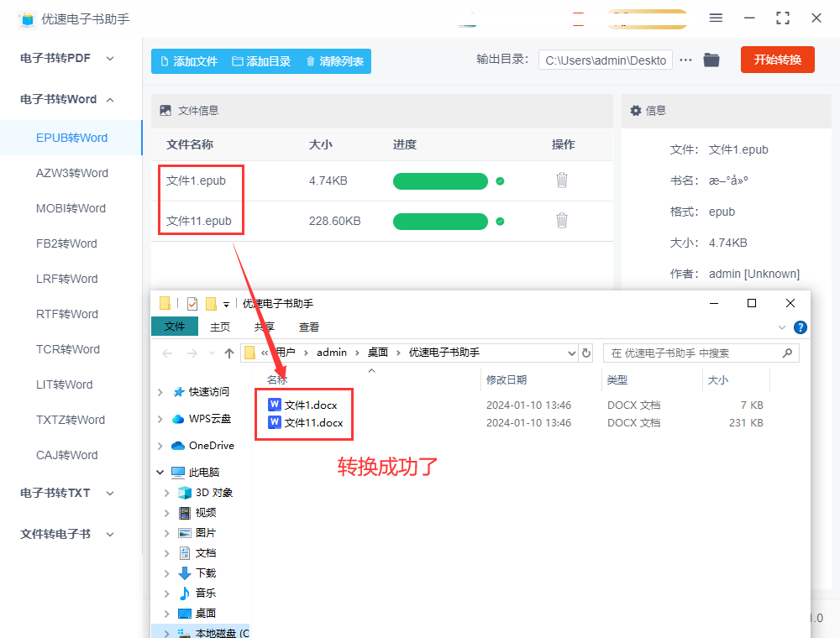Select AZW3转Word in the sidebar
The height and width of the screenshot is (638, 840).
tap(71, 174)
